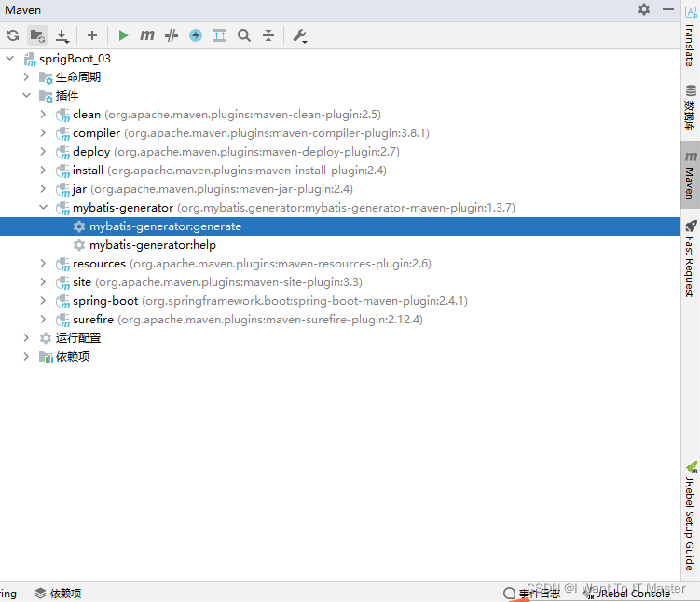Open the 数据库 database side tab
This screenshot has height=602, width=700.
(690, 107)
